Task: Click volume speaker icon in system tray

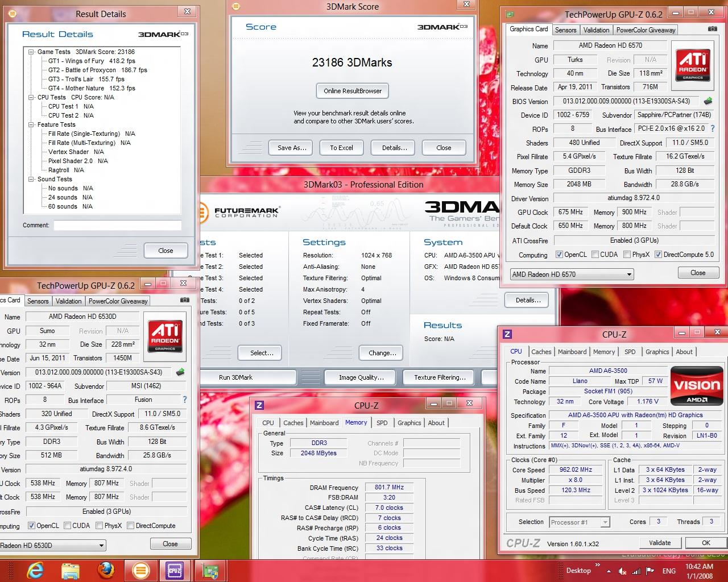Action: 623,571
